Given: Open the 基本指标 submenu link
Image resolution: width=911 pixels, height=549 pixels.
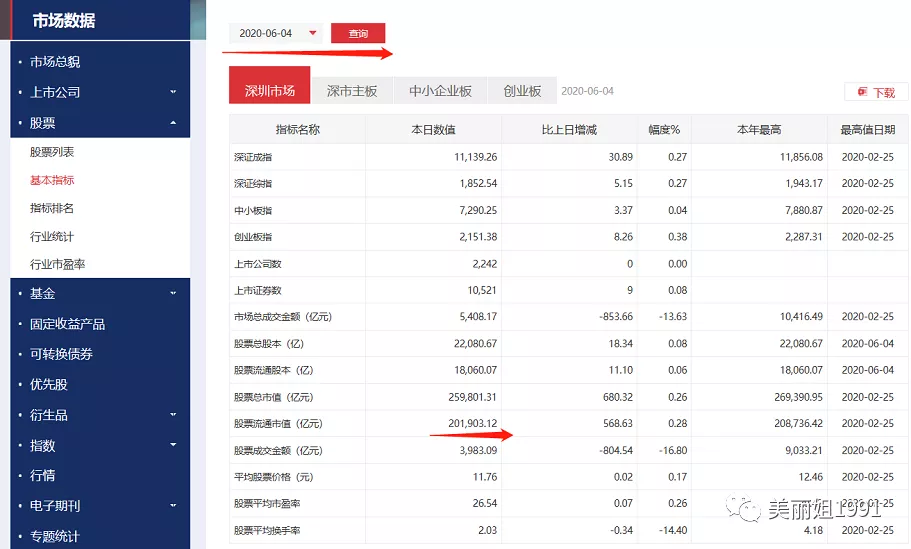Looking at the screenshot, I should [52, 180].
